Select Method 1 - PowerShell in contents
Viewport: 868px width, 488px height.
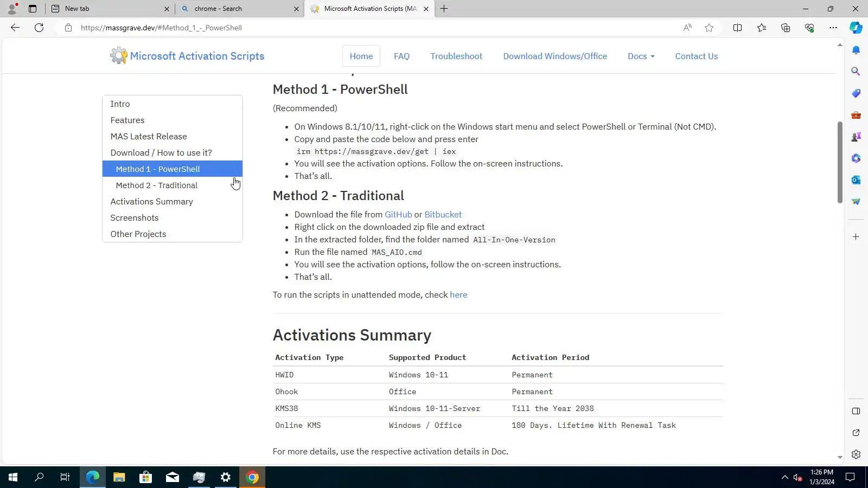173,169
